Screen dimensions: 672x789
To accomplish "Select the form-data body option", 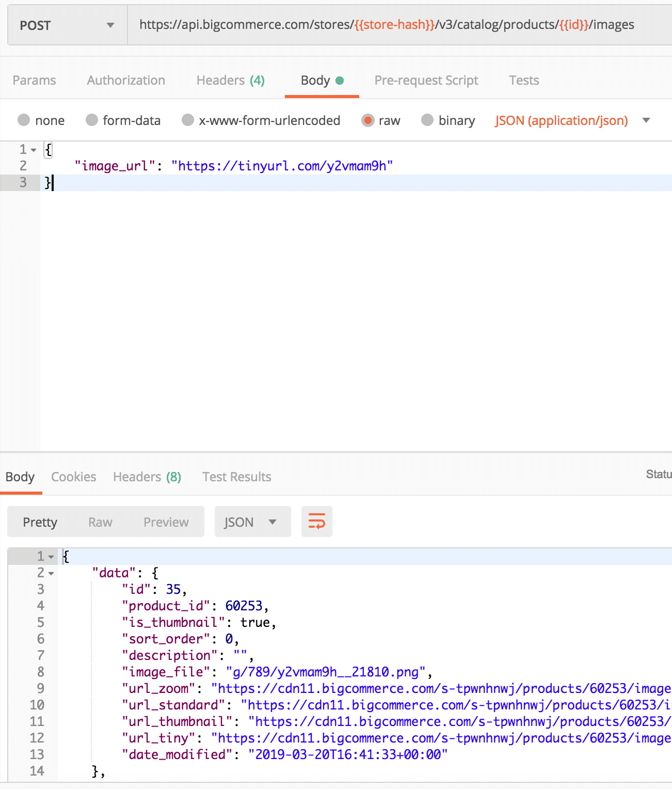I will (91, 120).
